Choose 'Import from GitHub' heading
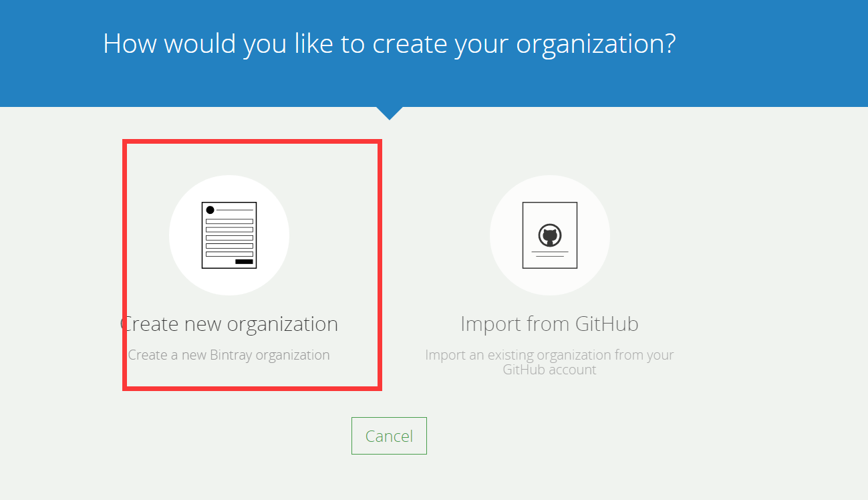This screenshot has height=500, width=868. pos(549,324)
